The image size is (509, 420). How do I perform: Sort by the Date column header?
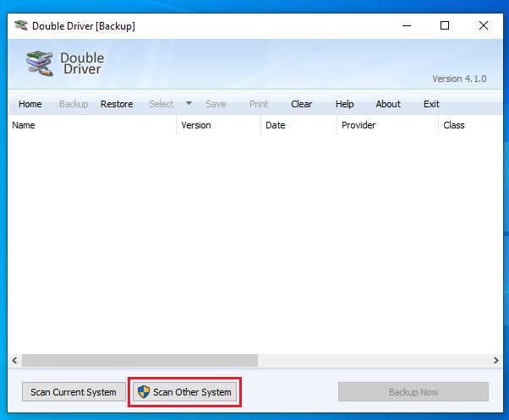click(298, 125)
